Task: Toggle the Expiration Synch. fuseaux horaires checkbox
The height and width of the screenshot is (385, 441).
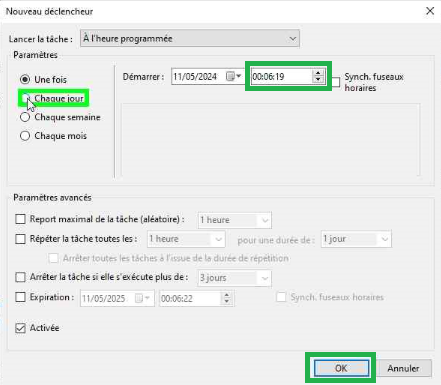Action: pyautogui.click(x=281, y=297)
